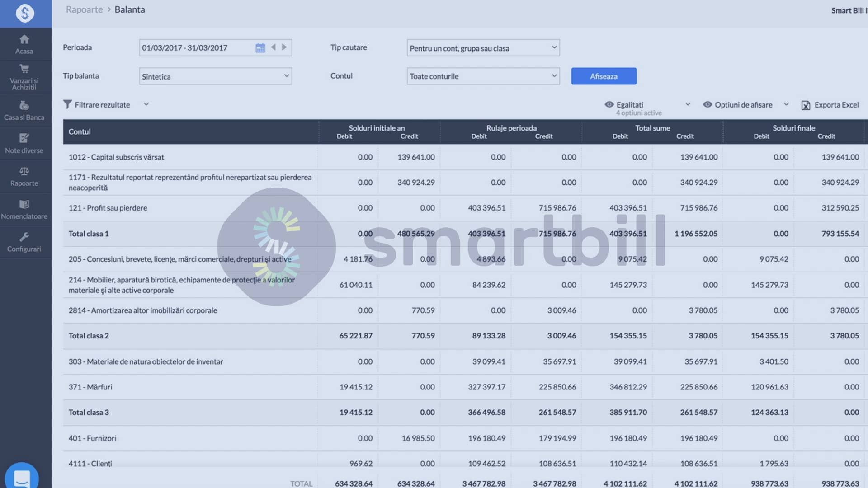
Task: Open the Tip balanta selector
Action: coord(215,76)
